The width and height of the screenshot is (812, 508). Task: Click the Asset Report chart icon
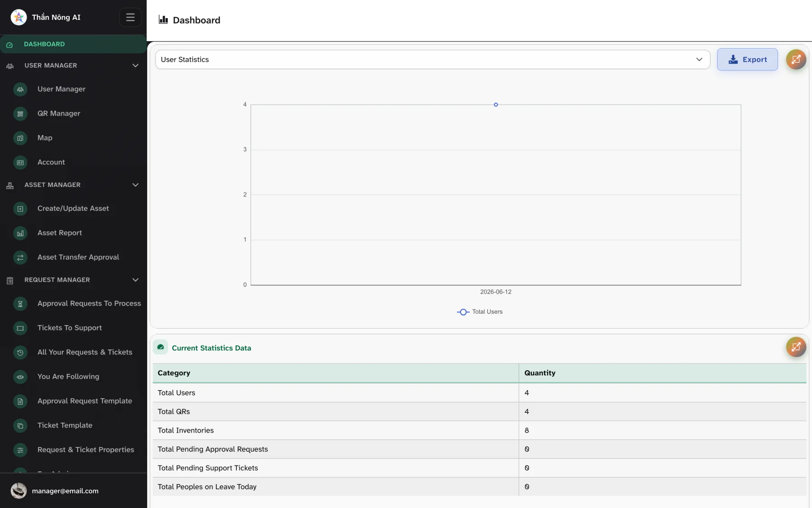point(20,233)
